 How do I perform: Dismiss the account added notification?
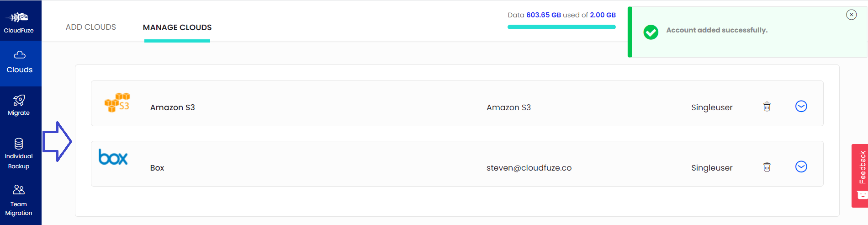point(852,15)
